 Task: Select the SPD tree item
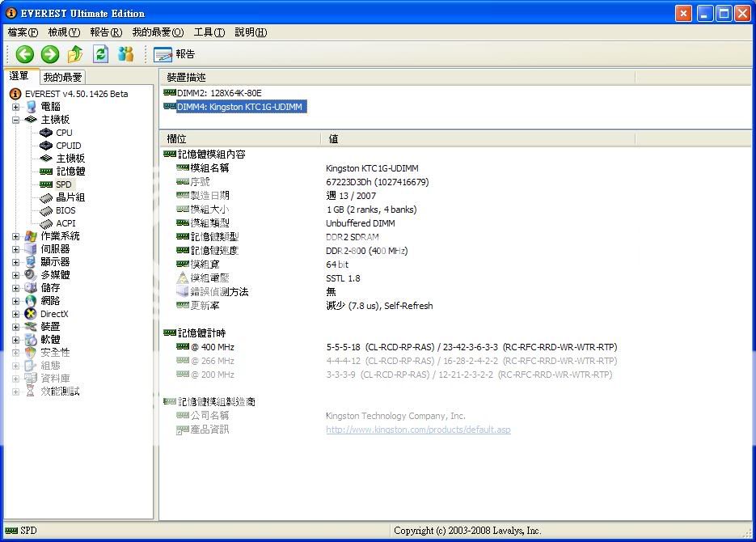(x=64, y=184)
